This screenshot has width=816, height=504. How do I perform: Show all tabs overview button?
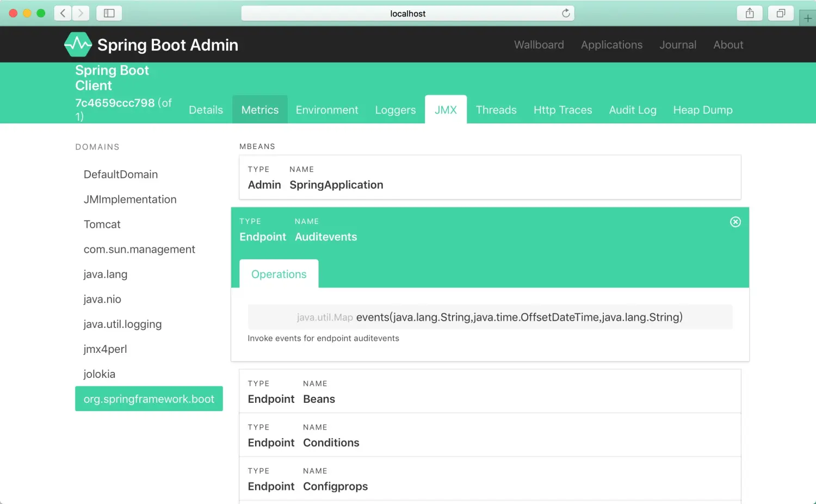(x=781, y=13)
